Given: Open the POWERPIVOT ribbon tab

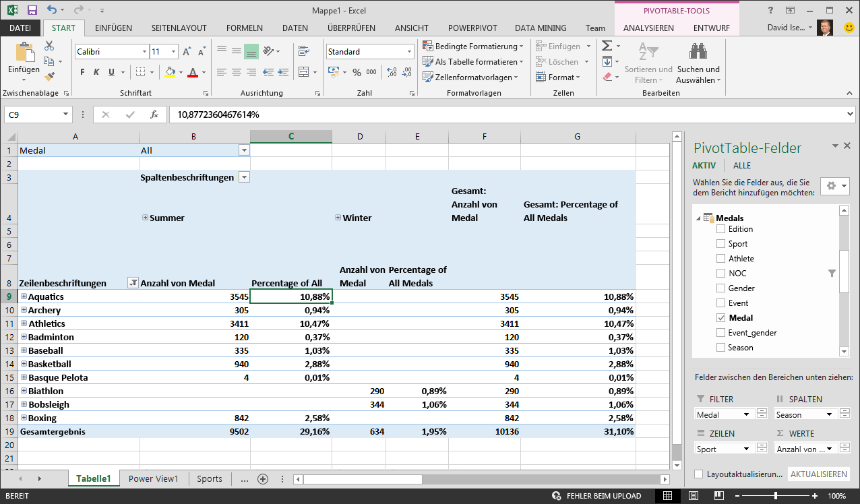Looking at the screenshot, I should pos(472,28).
